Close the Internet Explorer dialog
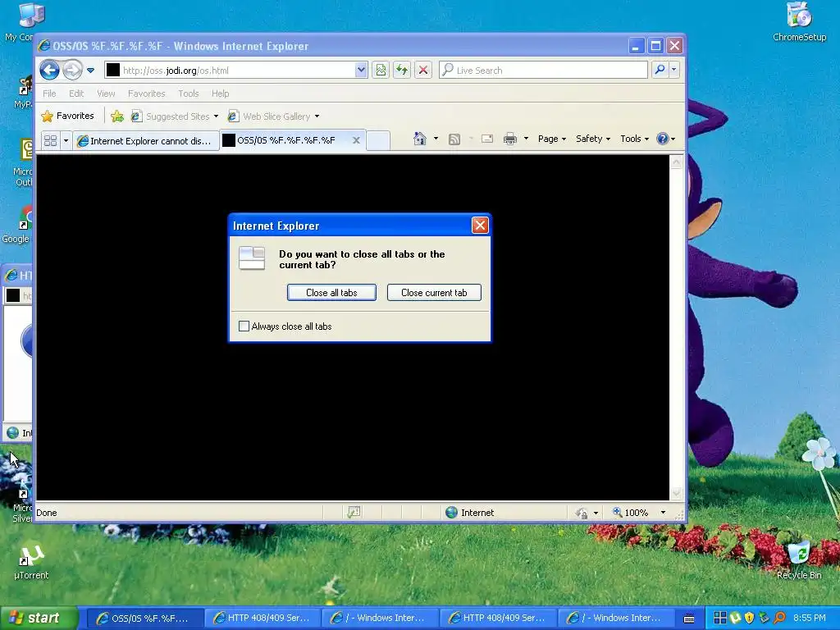Viewport: 840px width, 630px height. 479,226
